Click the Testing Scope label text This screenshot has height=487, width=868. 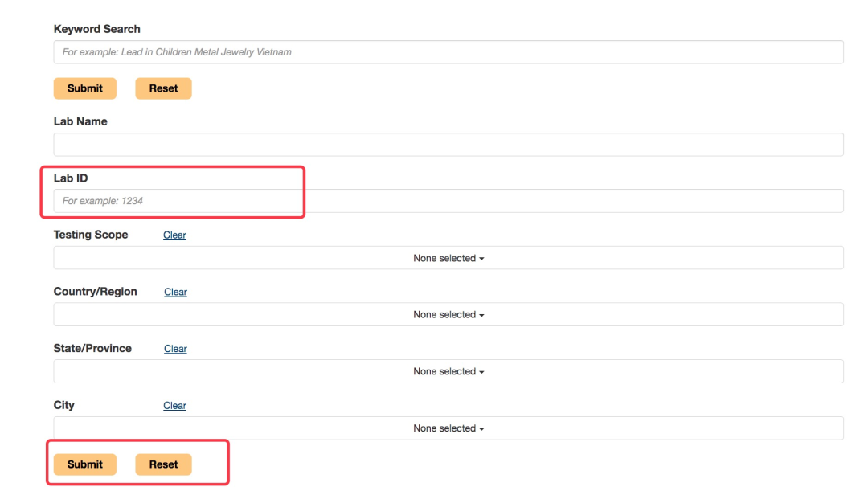(x=91, y=235)
